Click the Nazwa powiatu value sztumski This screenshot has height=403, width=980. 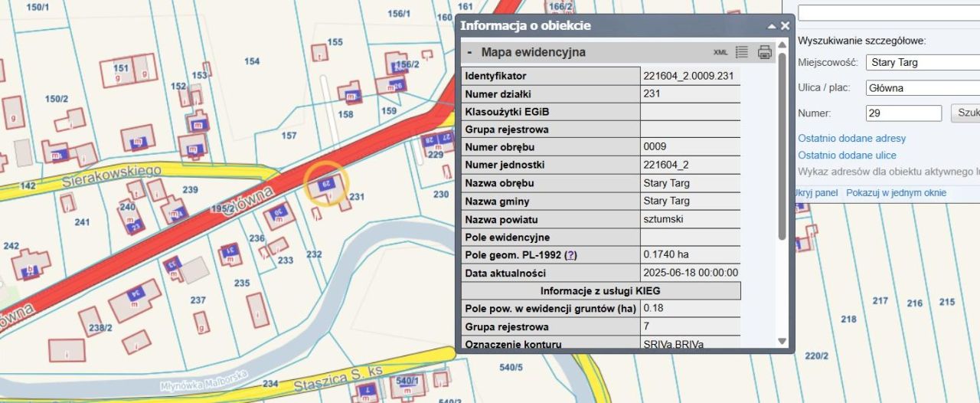663,220
